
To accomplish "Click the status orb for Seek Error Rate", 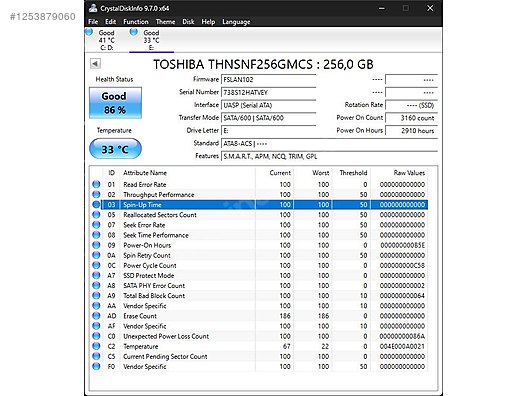I will pyautogui.click(x=96, y=225).
